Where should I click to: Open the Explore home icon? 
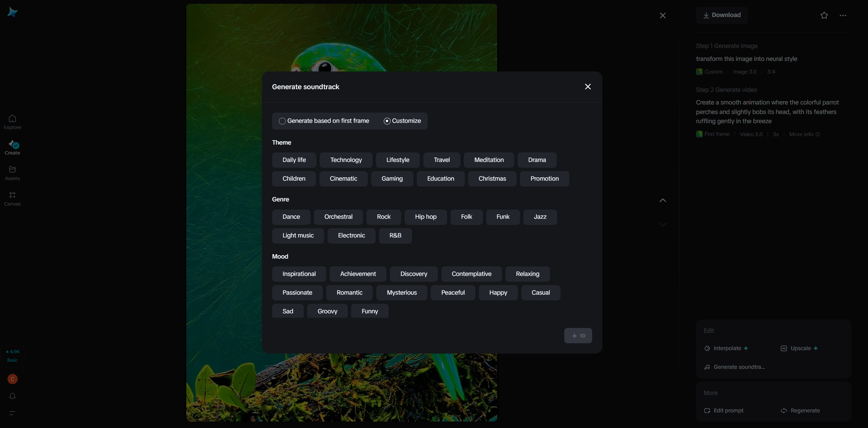pos(12,119)
